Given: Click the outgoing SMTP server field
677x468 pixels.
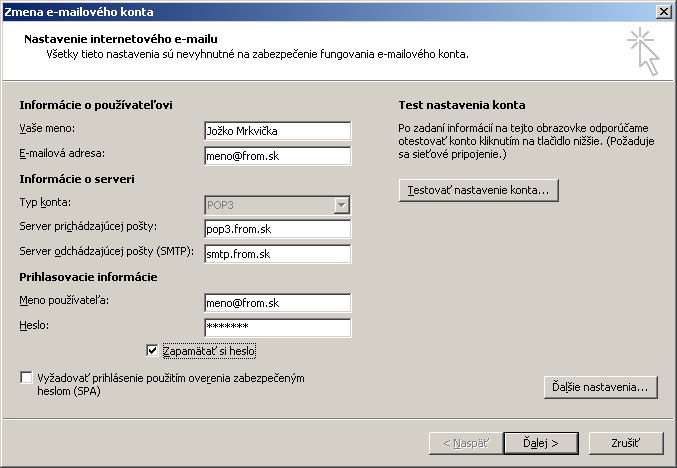Looking at the screenshot, I should click(275, 254).
